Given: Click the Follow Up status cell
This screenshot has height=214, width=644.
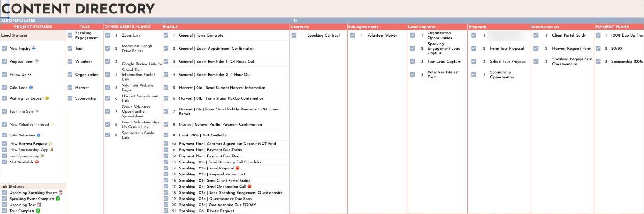Looking at the screenshot, I should tap(20, 74).
